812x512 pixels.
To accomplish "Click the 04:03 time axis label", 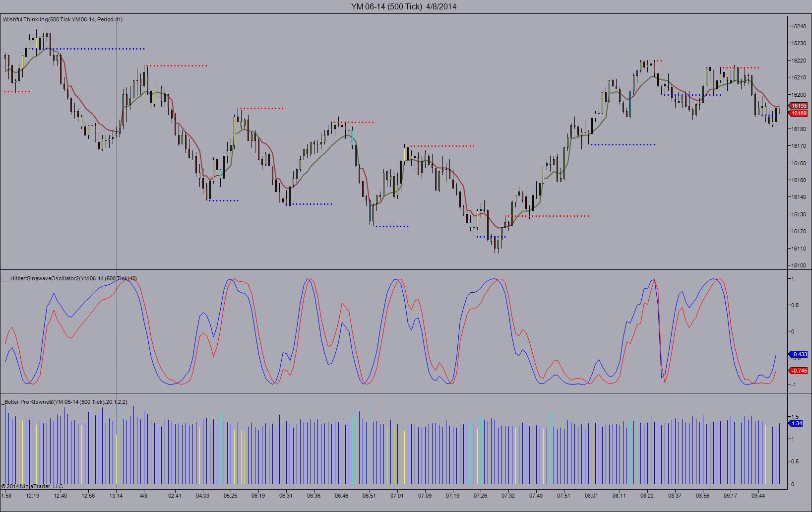I will pyautogui.click(x=202, y=495).
